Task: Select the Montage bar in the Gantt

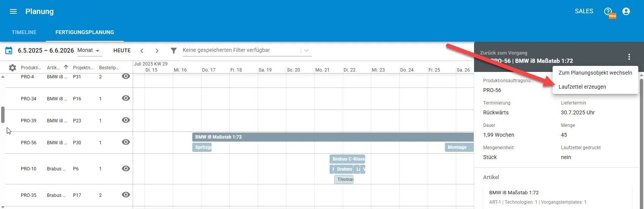Action: [x=459, y=147]
